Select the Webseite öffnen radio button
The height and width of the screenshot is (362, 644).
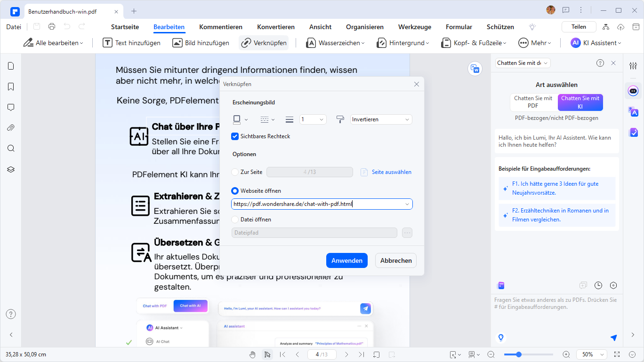pyautogui.click(x=235, y=191)
